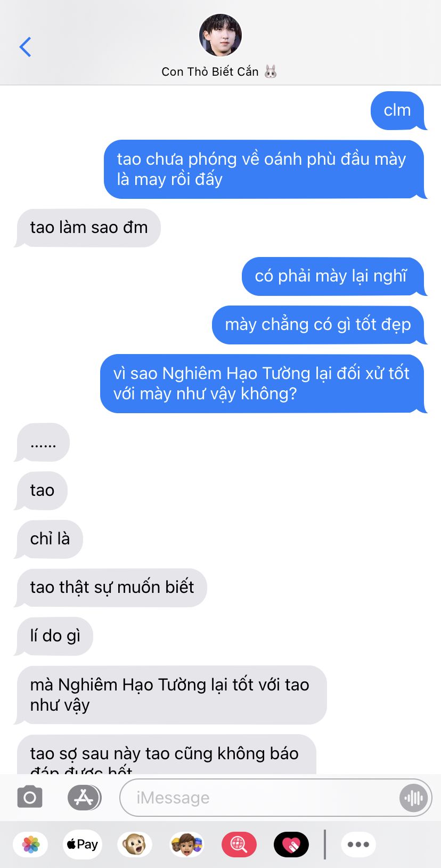
Task: Open the heart Digital Touch app
Action: [291, 845]
